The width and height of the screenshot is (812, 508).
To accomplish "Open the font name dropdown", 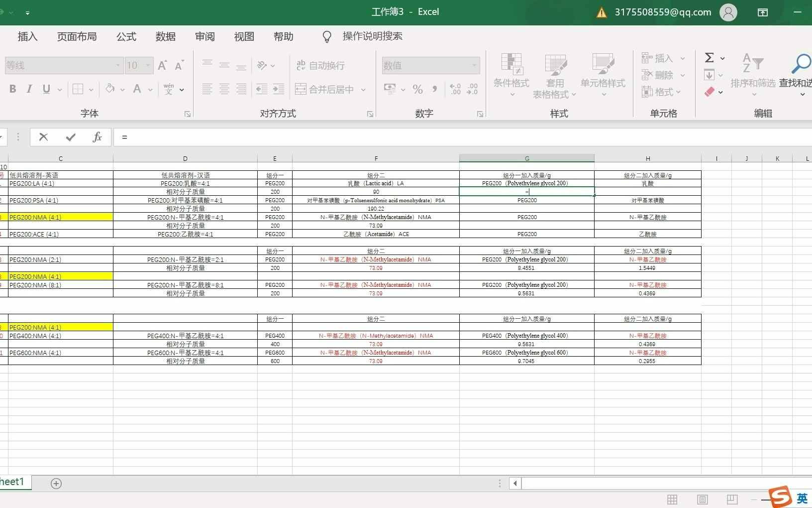I will [118, 65].
